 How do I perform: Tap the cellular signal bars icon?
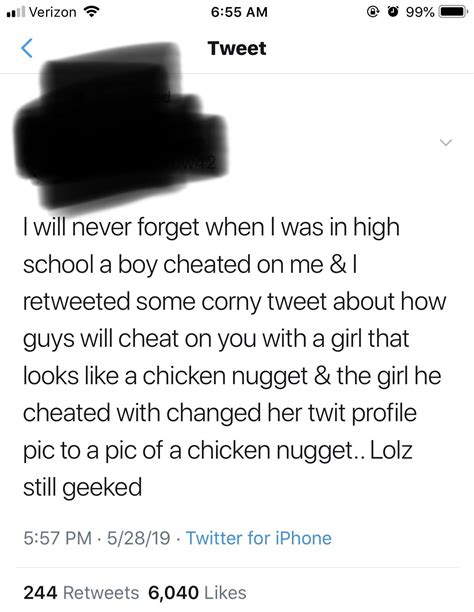click(x=16, y=12)
